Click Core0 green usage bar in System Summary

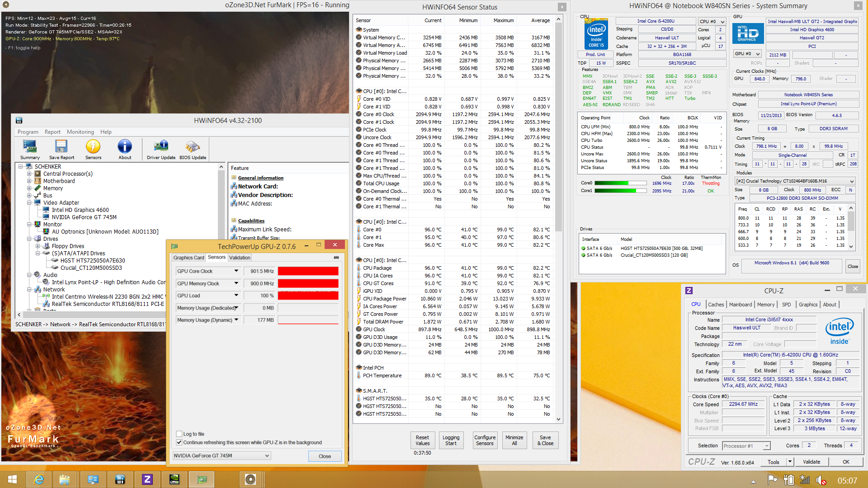(x=620, y=183)
